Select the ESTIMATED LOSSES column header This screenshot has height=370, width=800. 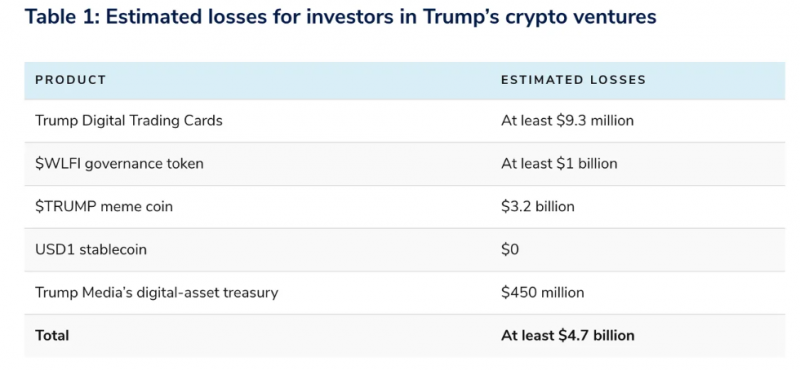tap(573, 80)
